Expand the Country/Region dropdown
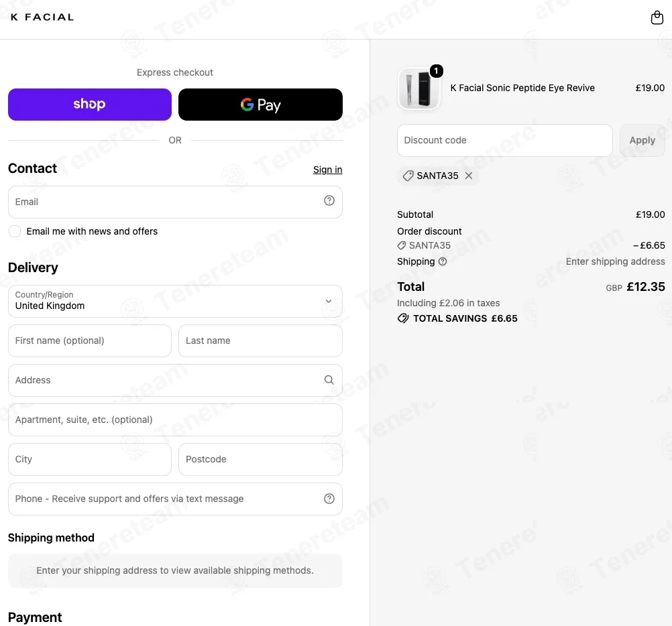This screenshot has width=672, height=626. pyautogui.click(x=175, y=301)
